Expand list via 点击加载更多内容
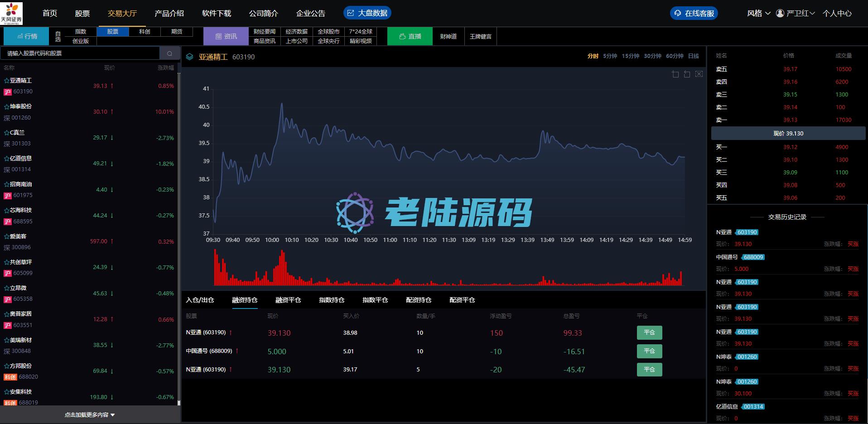 coord(89,414)
